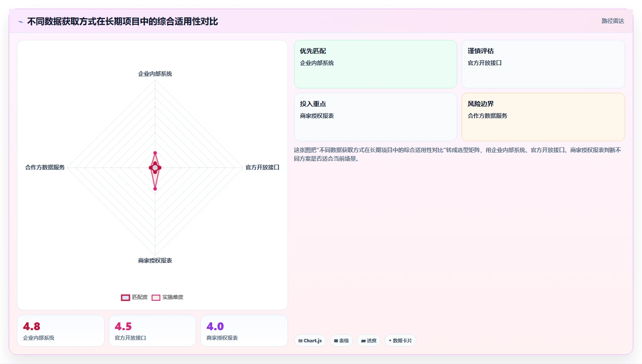Click the Chart.js tag
The width and height of the screenshot is (642, 364).
point(310,341)
